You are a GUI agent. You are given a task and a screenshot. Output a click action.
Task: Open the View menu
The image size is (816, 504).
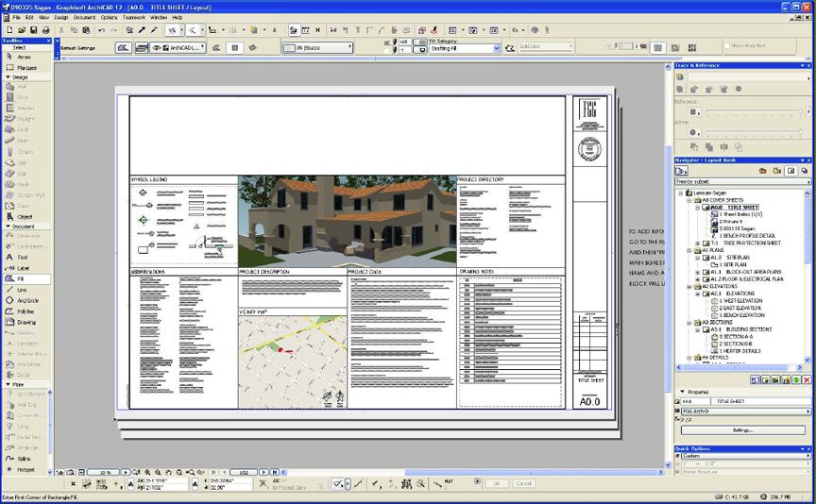tap(43, 17)
